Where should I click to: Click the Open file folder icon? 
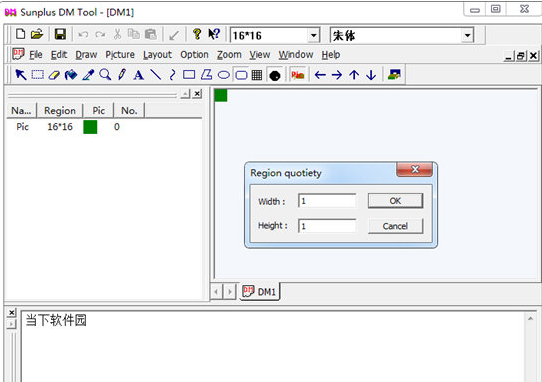tap(37, 34)
